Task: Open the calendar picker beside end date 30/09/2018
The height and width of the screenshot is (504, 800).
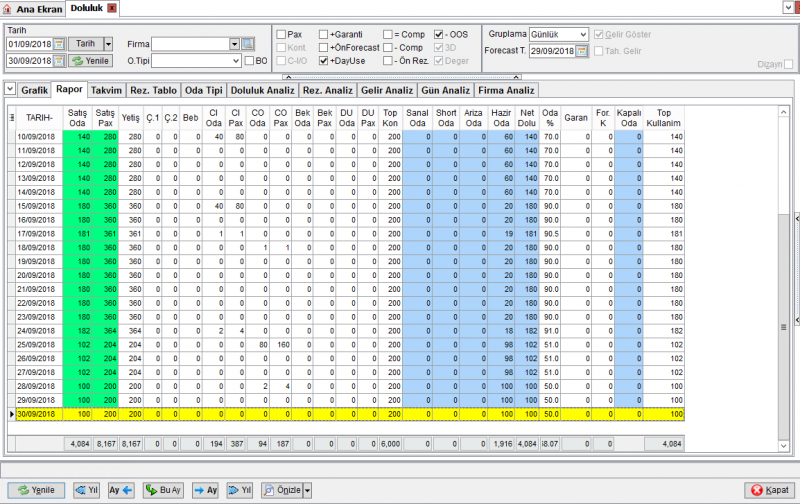Action: [59, 61]
